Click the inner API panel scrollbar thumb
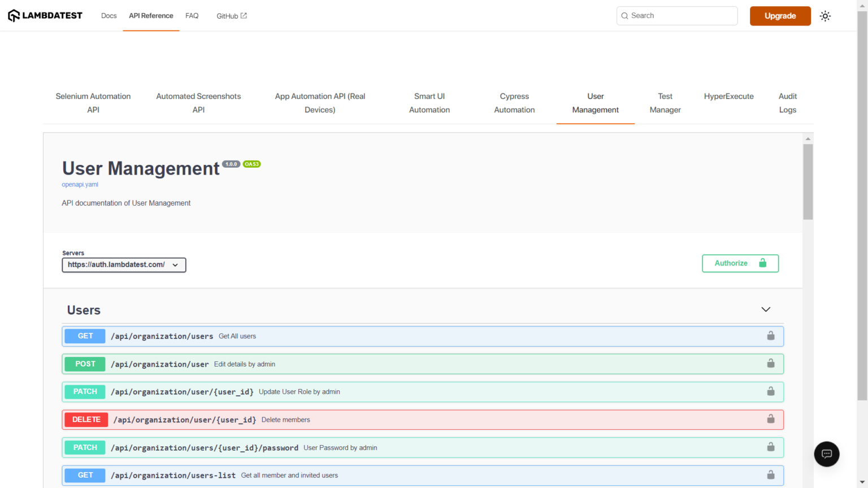 (808, 181)
